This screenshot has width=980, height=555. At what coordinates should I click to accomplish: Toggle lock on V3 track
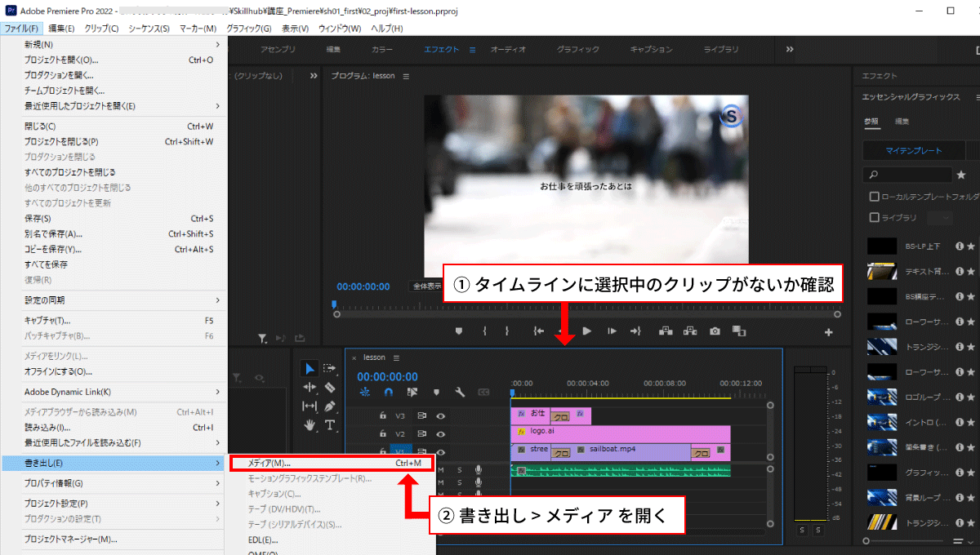382,415
